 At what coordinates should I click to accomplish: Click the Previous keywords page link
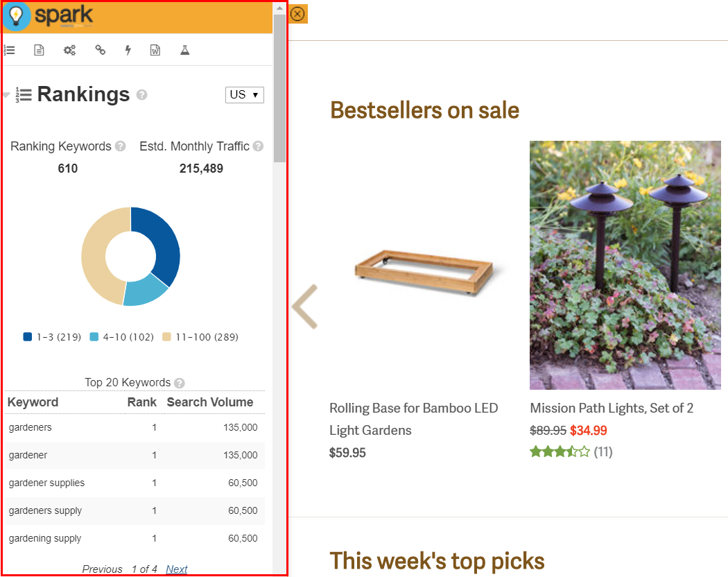pos(102,569)
